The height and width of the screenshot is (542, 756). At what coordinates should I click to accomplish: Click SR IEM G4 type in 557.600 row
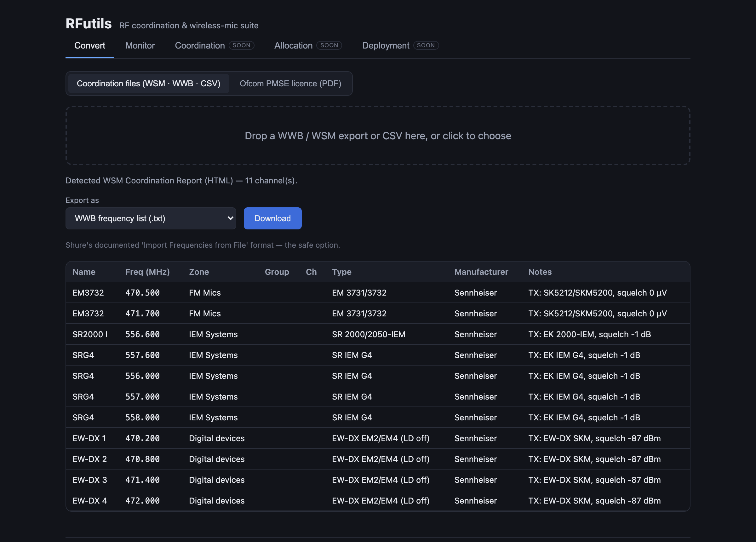tap(352, 355)
